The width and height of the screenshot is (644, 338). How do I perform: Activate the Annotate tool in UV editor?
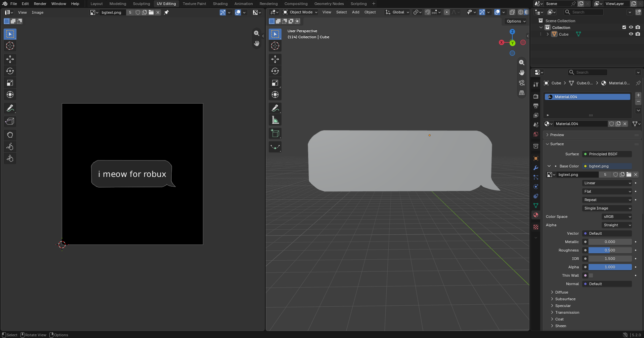[10, 108]
